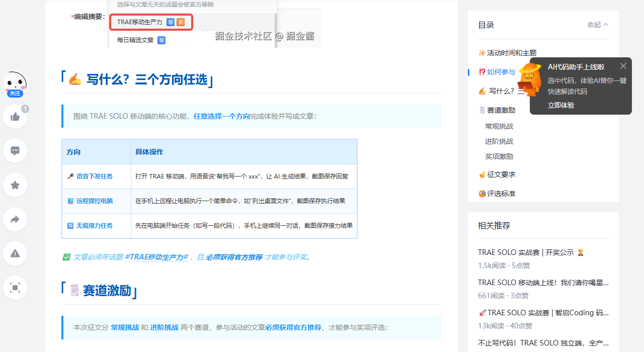Click the 方向 table header

point(96,152)
